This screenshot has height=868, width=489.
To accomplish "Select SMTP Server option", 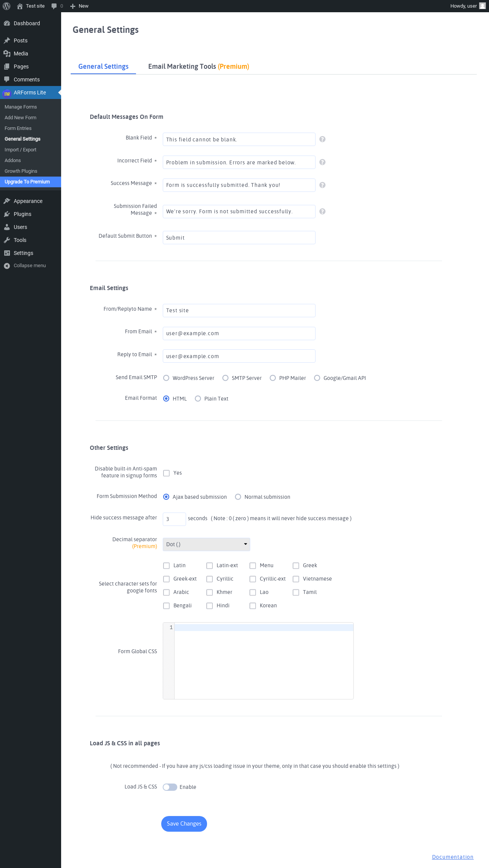I will tap(225, 378).
